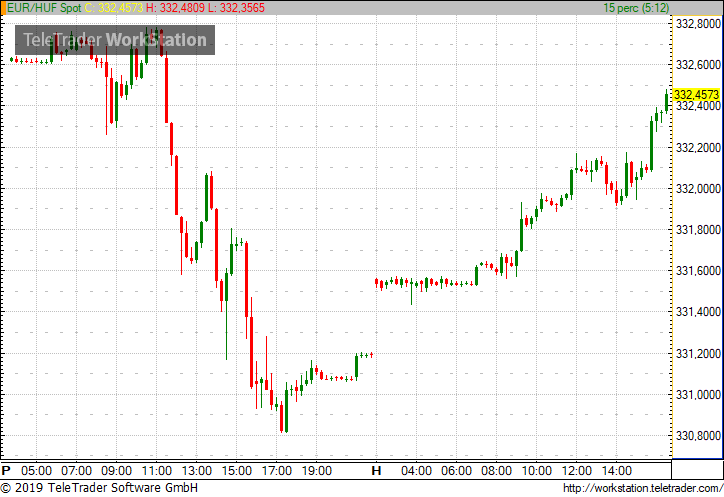Click the 12:00 time axis label

click(577, 471)
